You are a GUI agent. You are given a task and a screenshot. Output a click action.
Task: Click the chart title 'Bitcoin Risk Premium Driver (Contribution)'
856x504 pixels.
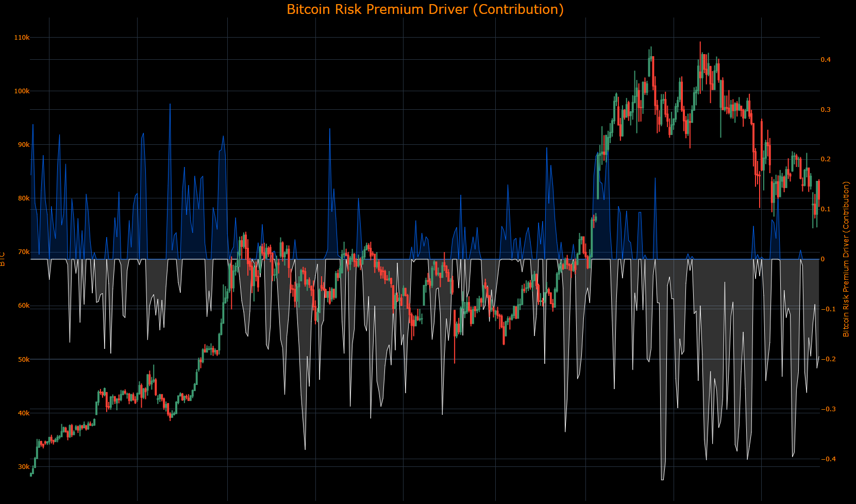click(425, 9)
